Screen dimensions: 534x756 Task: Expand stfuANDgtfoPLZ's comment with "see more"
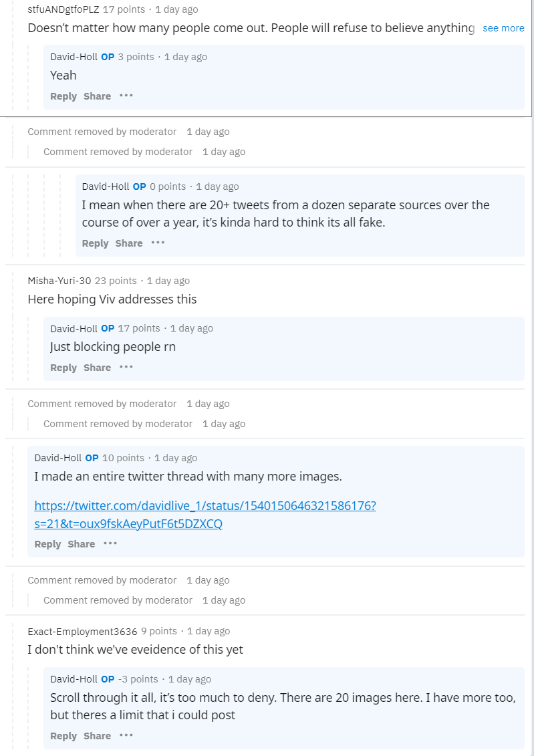[503, 28]
